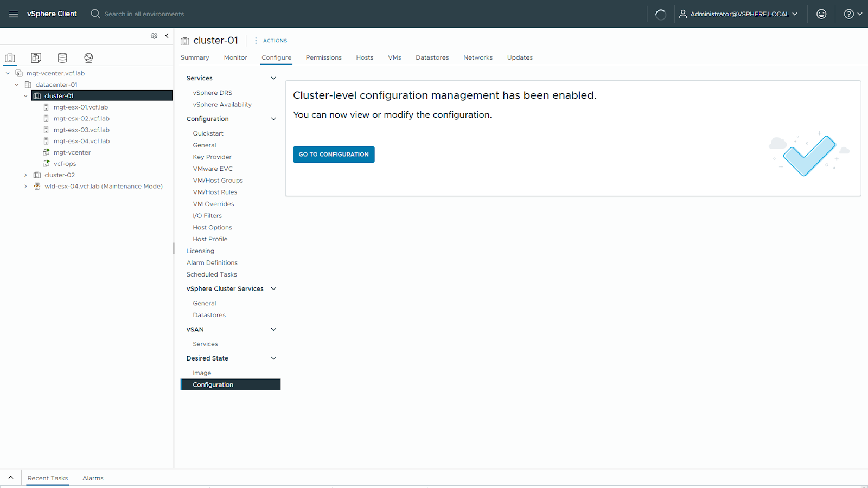Image resolution: width=868 pixels, height=488 pixels.
Task: Click the inventory panel settings gear icon
Action: (154, 36)
